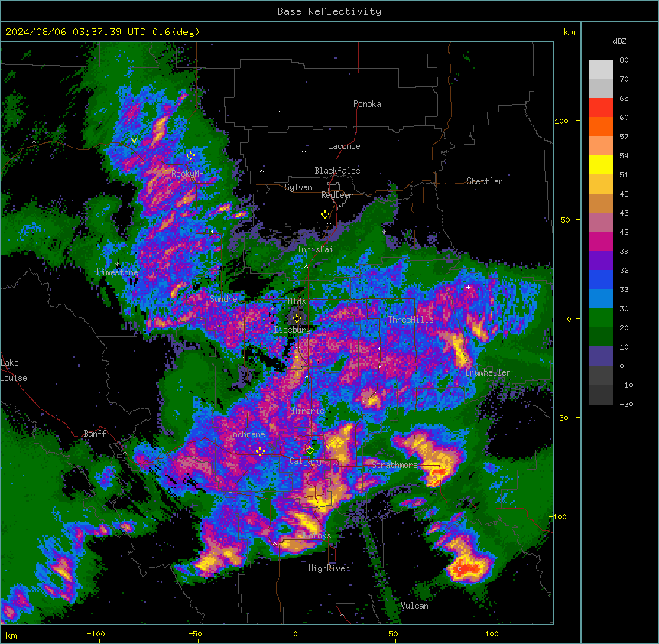Click the yellow diamond radar site marker near Olds

point(297,318)
